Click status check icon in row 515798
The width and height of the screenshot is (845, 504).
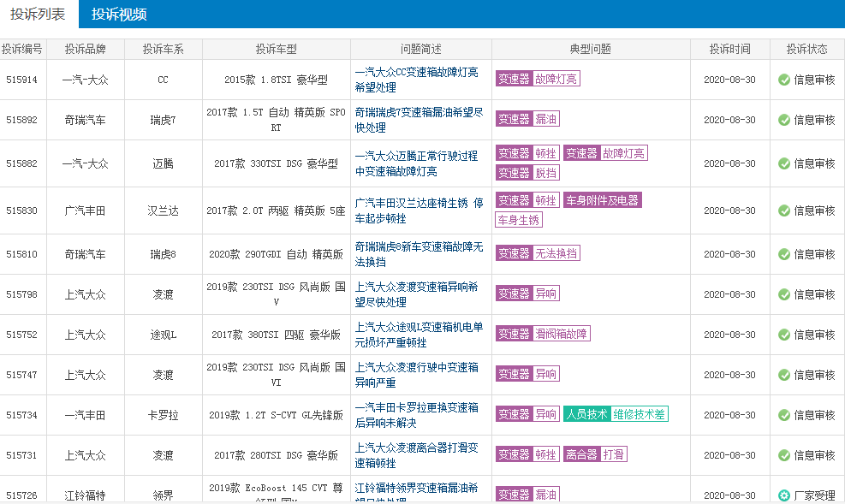[x=784, y=294]
